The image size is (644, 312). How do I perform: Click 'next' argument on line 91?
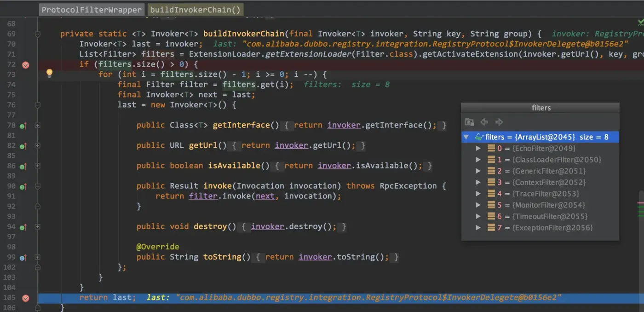point(265,196)
